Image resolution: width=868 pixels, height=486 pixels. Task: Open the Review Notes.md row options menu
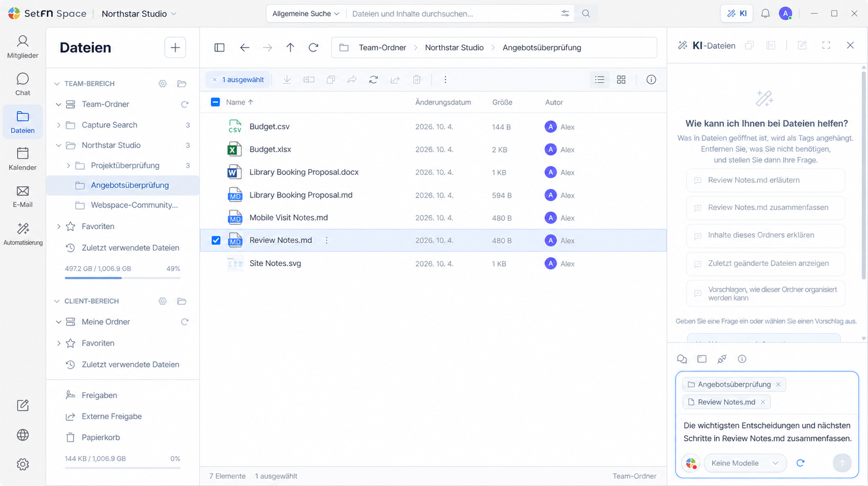[x=326, y=240]
